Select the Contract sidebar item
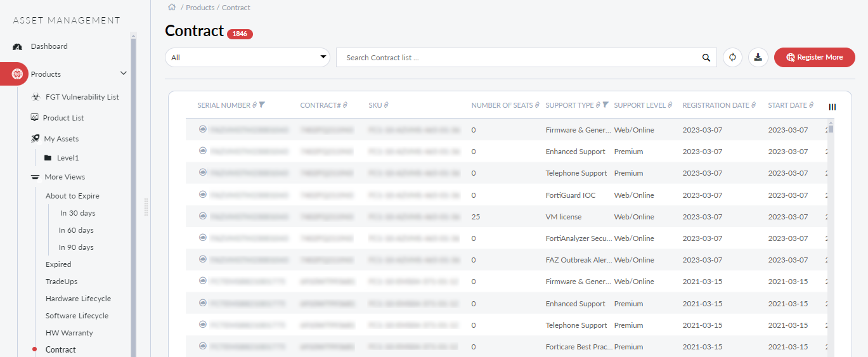 point(60,349)
